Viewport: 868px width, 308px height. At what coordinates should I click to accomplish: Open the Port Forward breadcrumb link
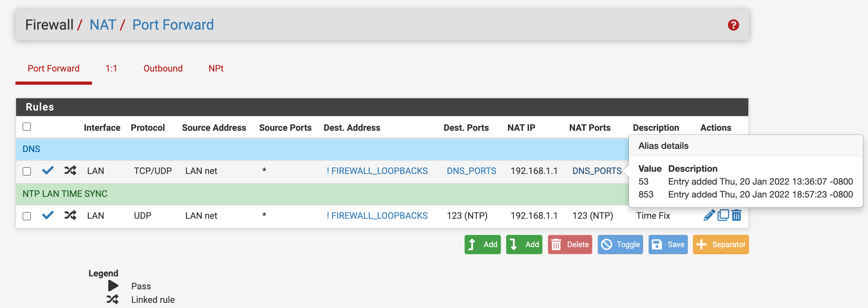(173, 24)
